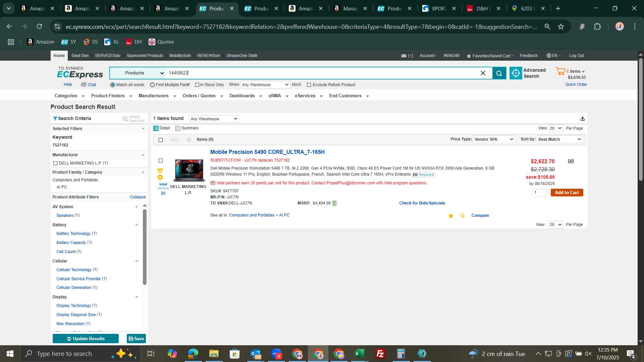Click add-selected-to-cart icon in items bar
644x362 pixels.
[175, 140]
